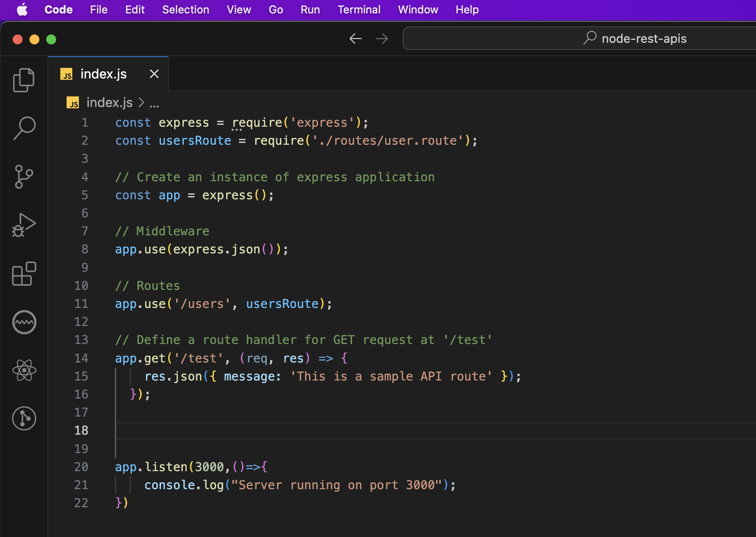756x537 pixels.
Task: Open the Extensions view
Action: coord(24,274)
